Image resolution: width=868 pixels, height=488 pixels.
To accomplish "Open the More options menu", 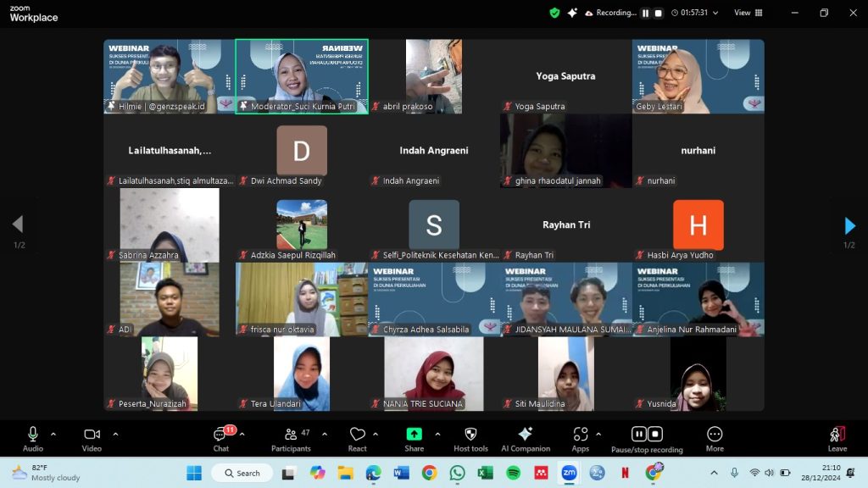I will 715,438.
